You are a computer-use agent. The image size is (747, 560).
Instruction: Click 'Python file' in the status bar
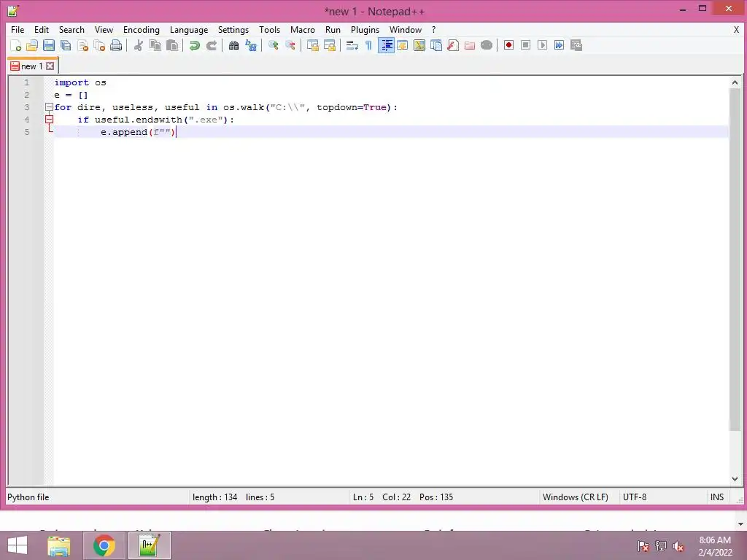28,497
